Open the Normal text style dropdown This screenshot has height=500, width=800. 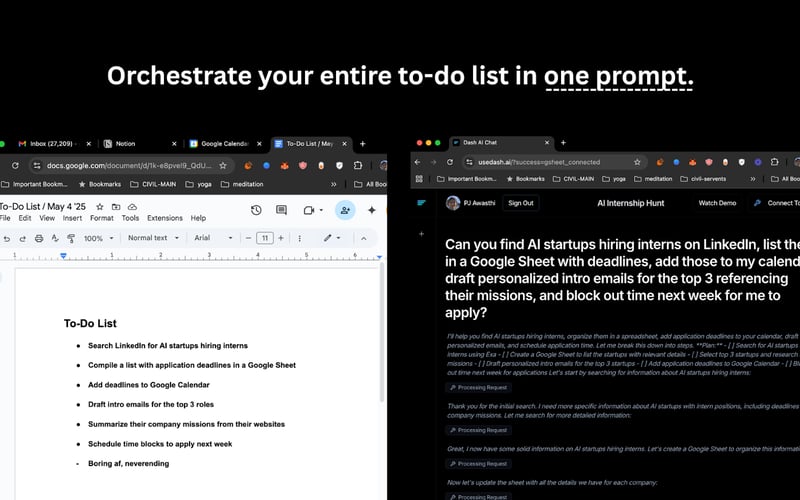pos(153,238)
